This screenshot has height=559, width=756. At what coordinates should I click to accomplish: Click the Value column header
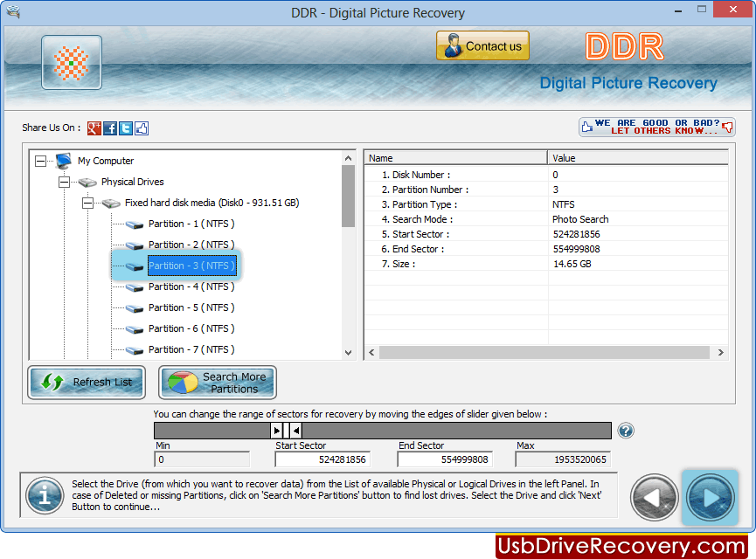tap(638, 158)
